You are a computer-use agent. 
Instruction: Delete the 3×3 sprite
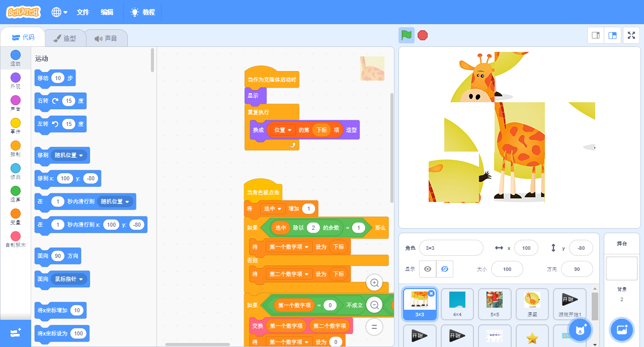(431, 293)
